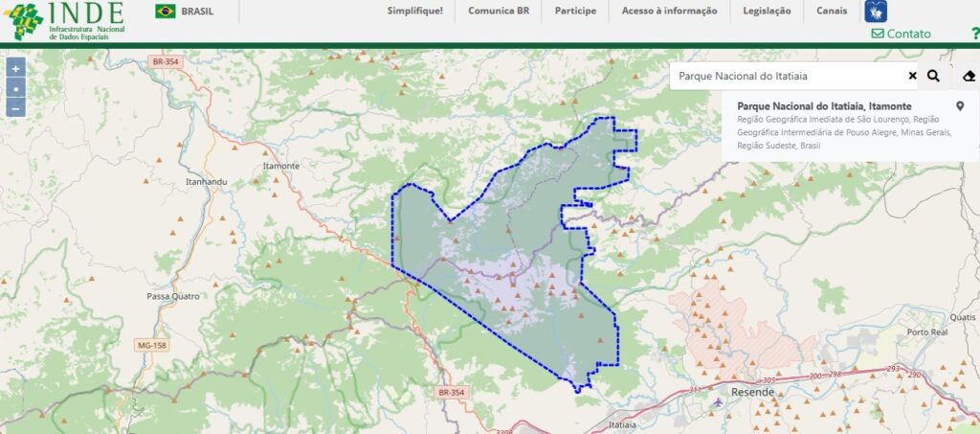Image resolution: width=980 pixels, height=434 pixels.
Task: Zoom out of the map
Action: (x=15, y=107)
